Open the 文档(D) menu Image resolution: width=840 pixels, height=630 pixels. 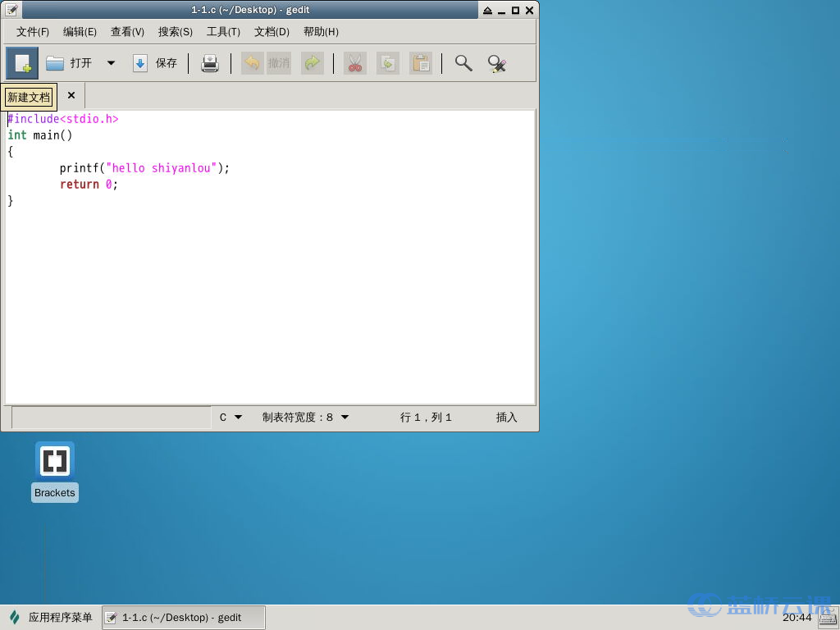click(x=272, y=32)
